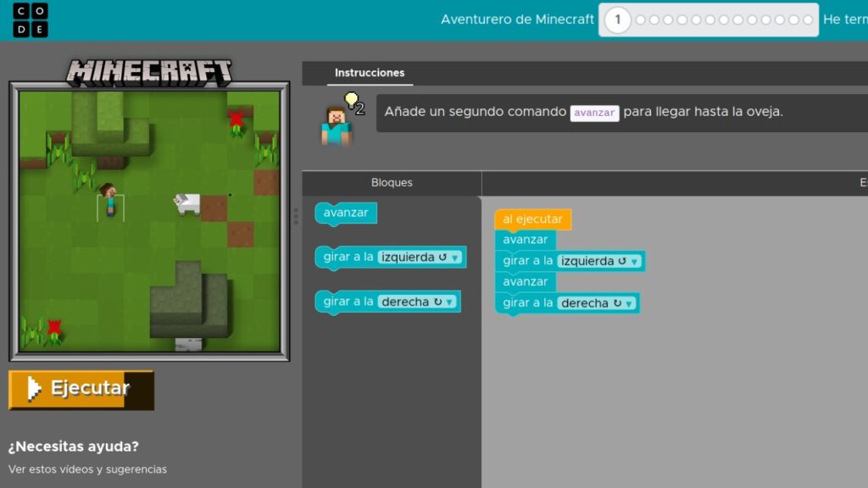This screenshot has width=868, height=488.
Task: Select the avanzar block in the Bloques palette
Action: pyautogui.click(x=344, y=213)
